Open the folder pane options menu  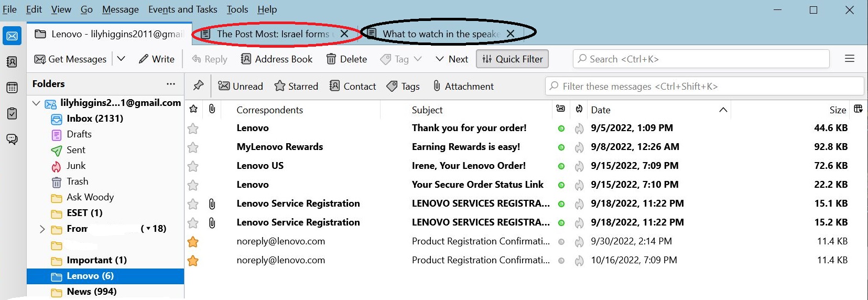(171, 84)
